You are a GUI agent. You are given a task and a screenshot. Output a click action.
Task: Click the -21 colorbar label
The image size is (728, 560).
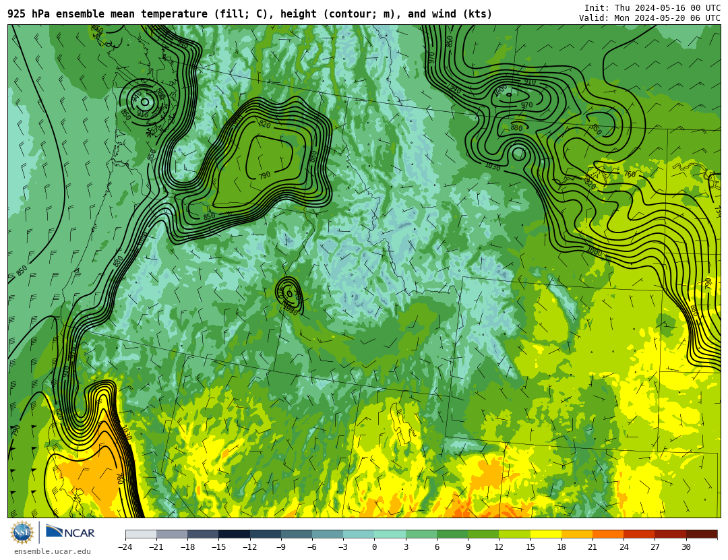(x=156, y=547)
